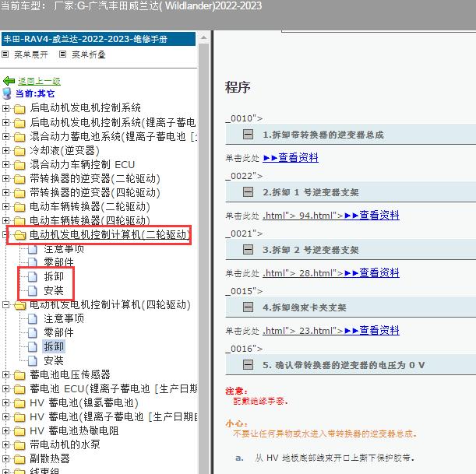This screenshot has height=474, width=476.
Task: Expand the 后电动机发电机控制系统 tree node
Action: tap(5, 108)
